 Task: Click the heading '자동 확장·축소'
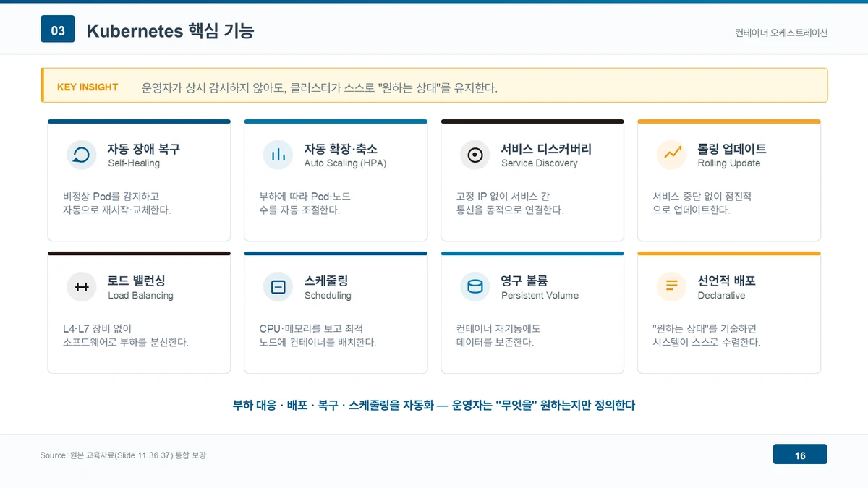(x=341, y=149)
